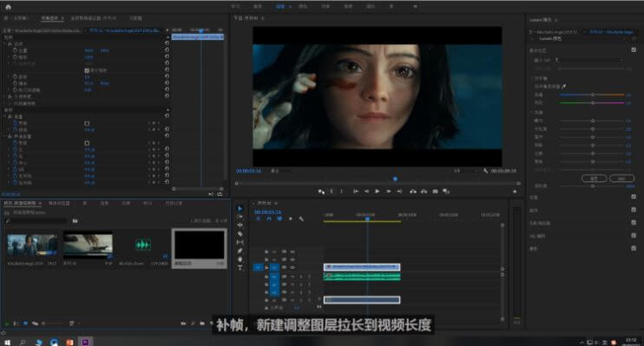Screen dimensions: 644x346
Task: Hide track V3 with eye icon
Action: [x=292, y=251]
